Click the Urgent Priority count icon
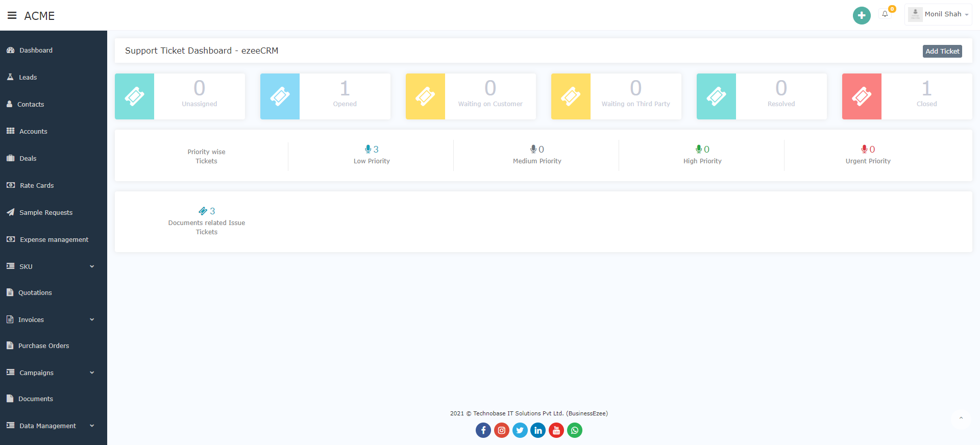Viewport: 980px width, 445px height. (x=864, y=149)
